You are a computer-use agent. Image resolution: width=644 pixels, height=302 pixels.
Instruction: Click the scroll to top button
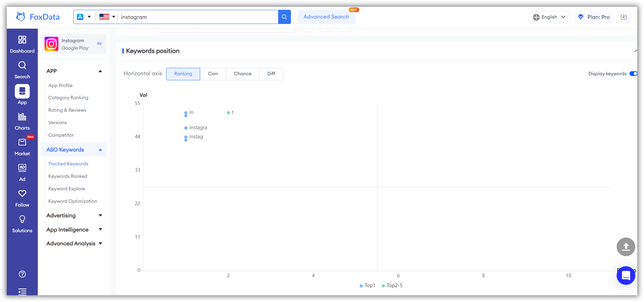point(626,247)
